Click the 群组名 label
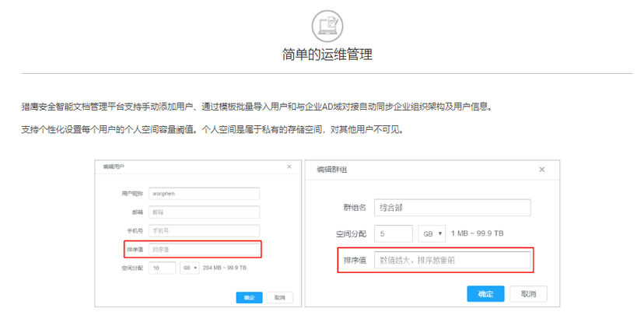Image resolution: width=644 pixels, height=326 pixels. (355, 208)
